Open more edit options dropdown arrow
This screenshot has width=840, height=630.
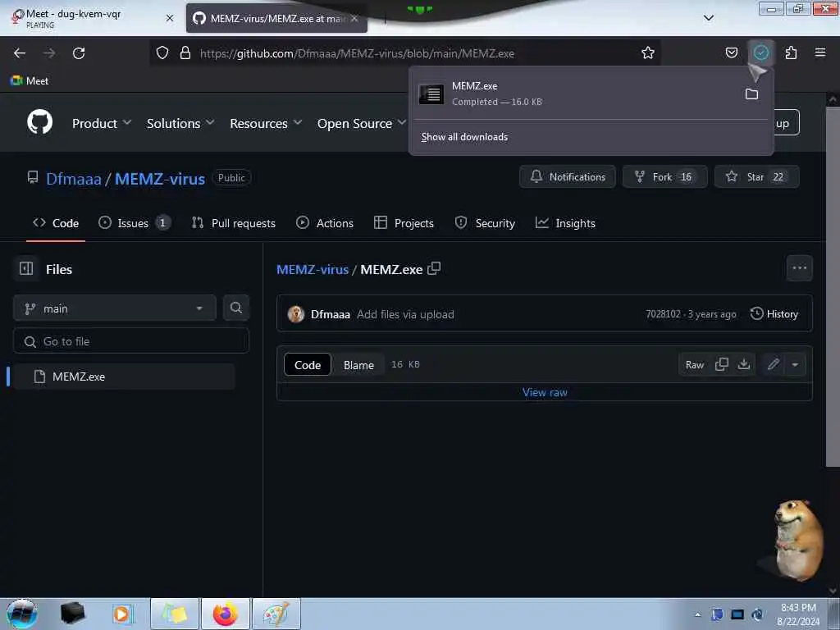coord(795,365)
